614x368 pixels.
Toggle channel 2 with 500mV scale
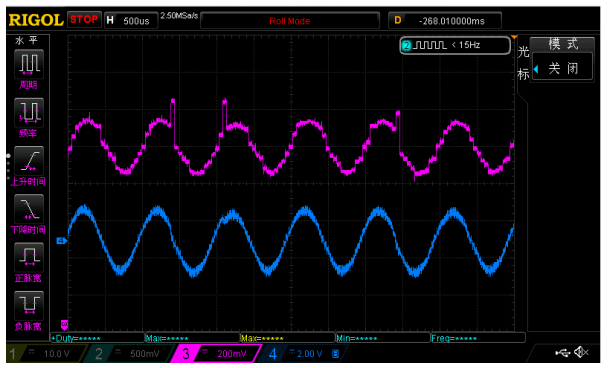(130, 354)
